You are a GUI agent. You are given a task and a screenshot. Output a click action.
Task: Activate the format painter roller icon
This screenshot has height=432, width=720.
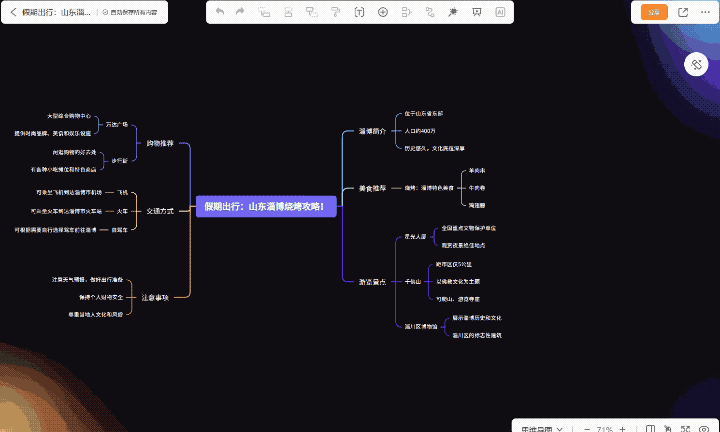[336, 12]
